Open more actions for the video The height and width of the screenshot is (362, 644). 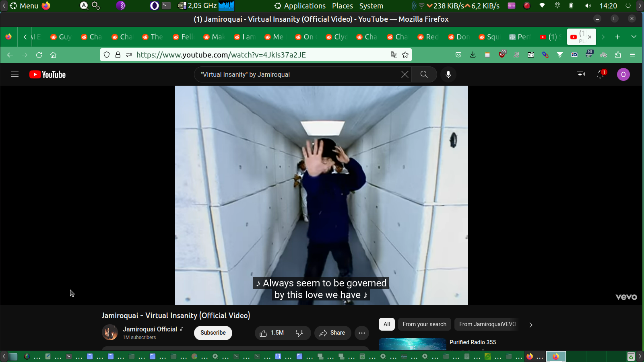[362, 333]
